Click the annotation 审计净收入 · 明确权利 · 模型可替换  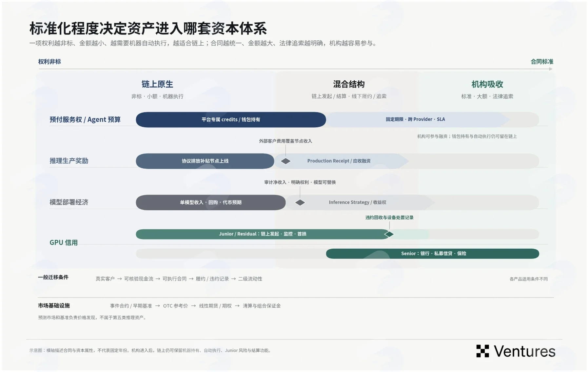pyautogui.click(x=300, y=182)
